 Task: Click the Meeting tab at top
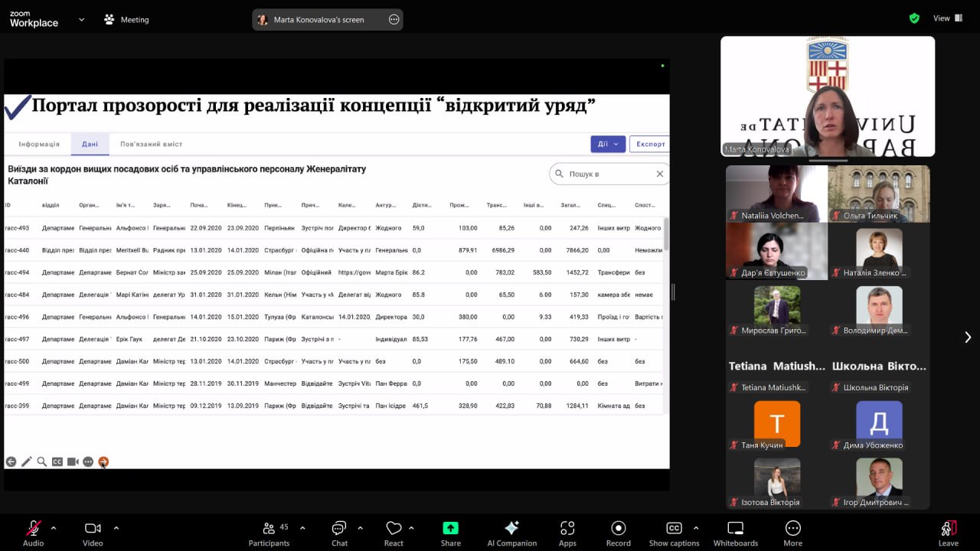tap(127, 20)
